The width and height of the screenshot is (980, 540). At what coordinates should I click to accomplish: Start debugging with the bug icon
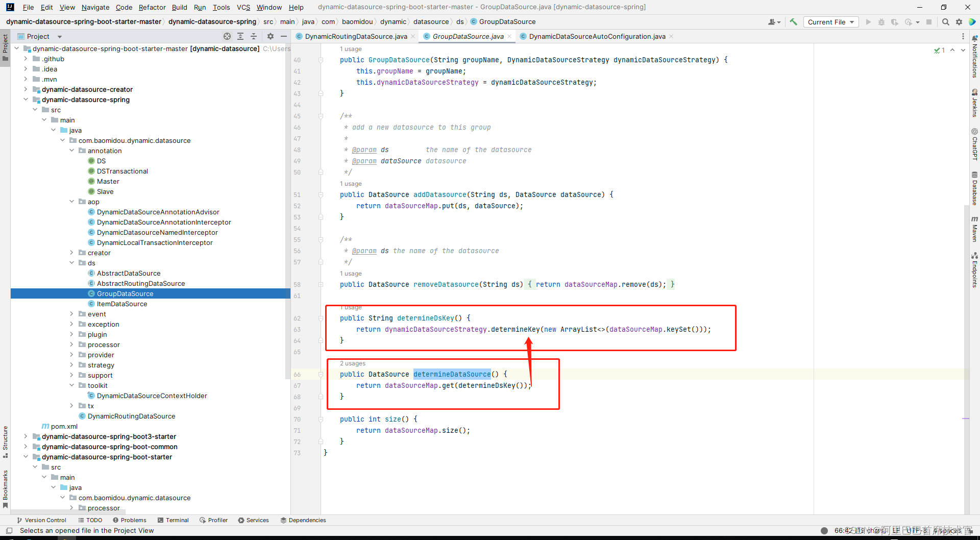click(x=881, y=22)
